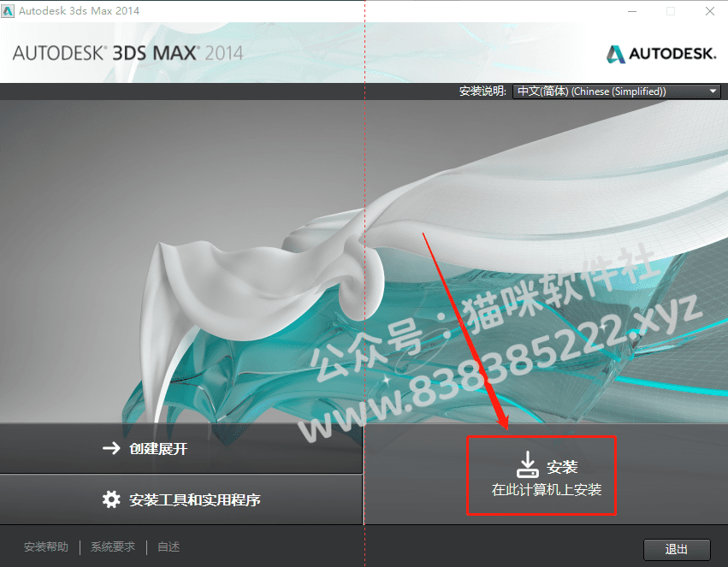The image size is (728, 567).
Task: Open the 安装帮助 link
Action: 46,547
